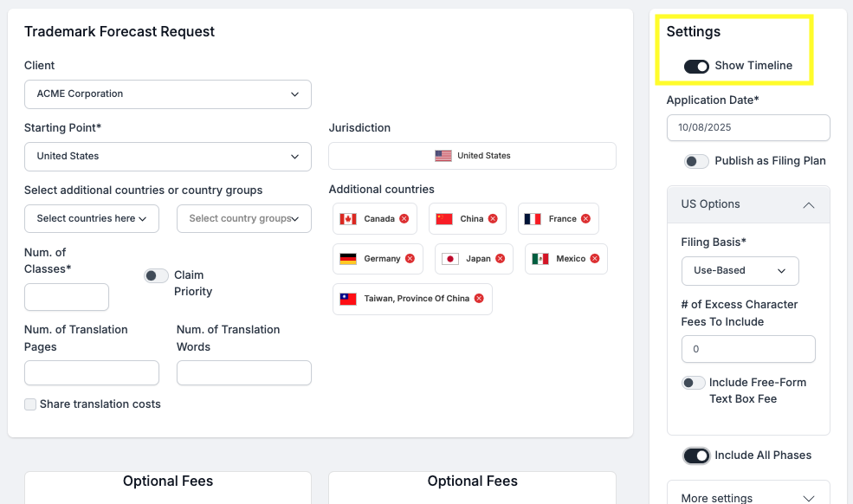Open the Client dropdown showing ACME Corporation
Image resolution: width=853 pixels, height=504 pixels.
tap(168, 94)
